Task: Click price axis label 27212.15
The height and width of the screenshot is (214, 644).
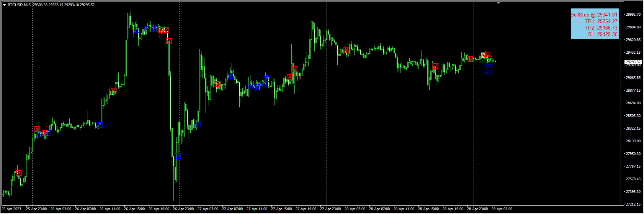Action: [633, 204]
